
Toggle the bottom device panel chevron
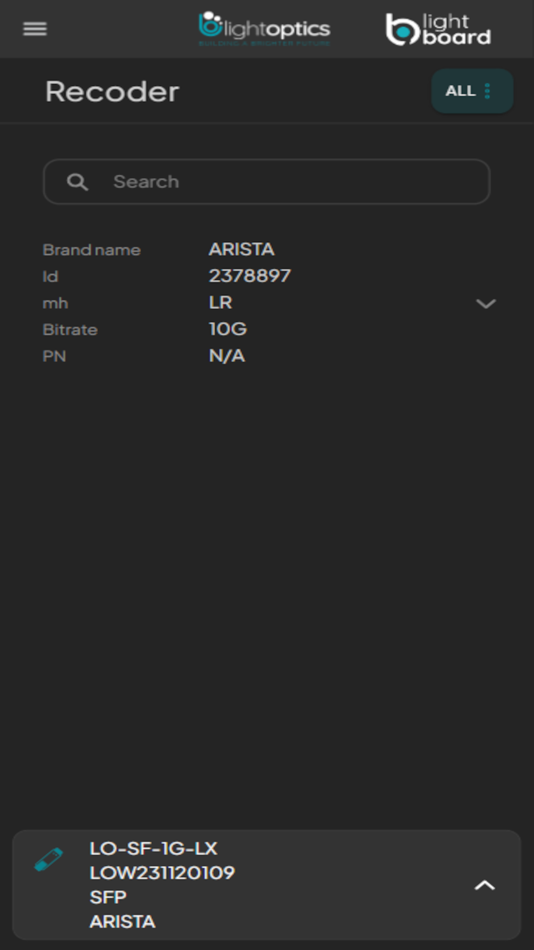(484, 885)
